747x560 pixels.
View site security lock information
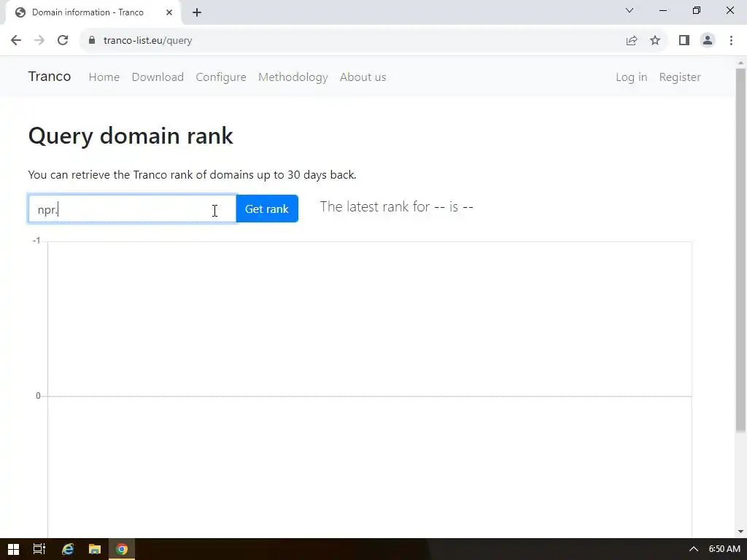(92, 41)
